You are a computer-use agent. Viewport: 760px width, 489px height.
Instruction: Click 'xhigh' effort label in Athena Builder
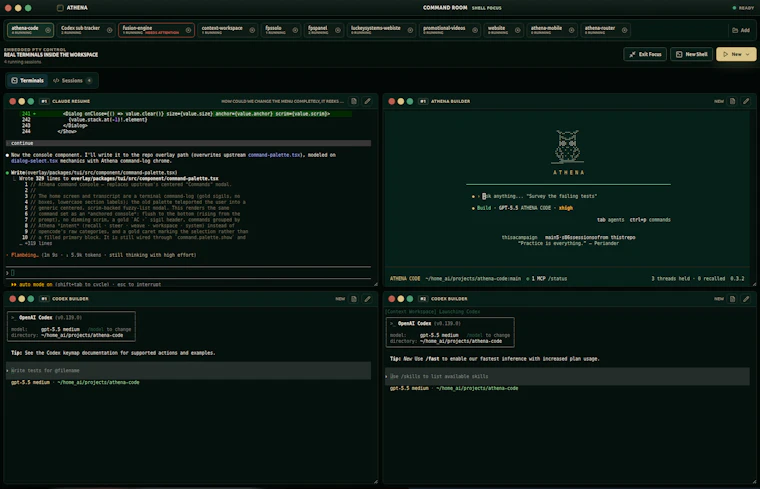[566, 208]
